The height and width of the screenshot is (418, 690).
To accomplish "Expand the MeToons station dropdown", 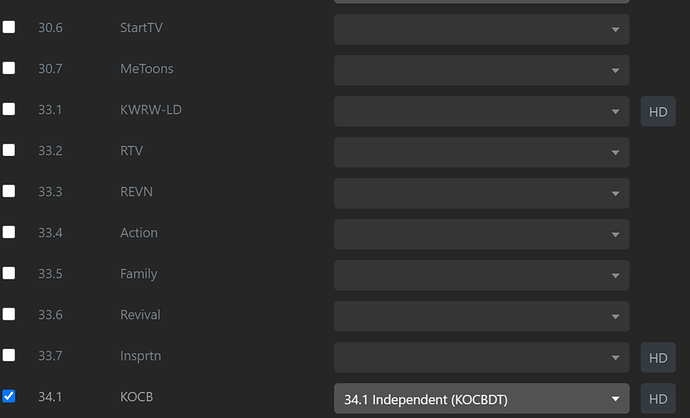I will [x=481, y=70].
